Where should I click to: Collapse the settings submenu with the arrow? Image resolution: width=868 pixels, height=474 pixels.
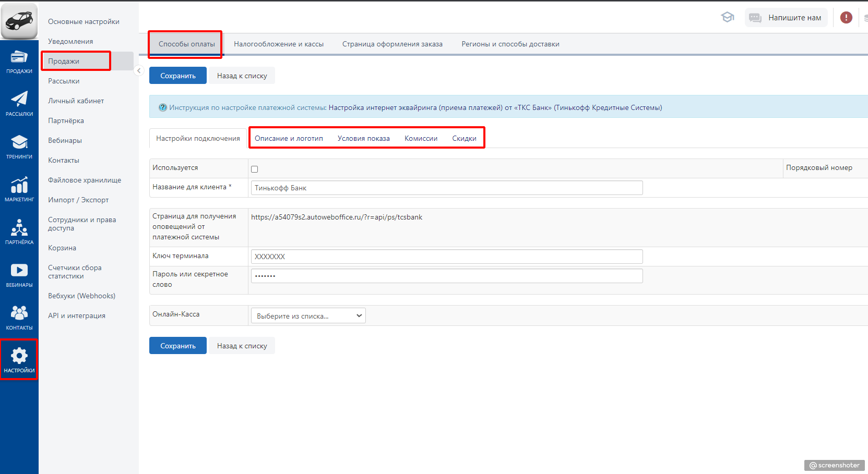[139, 70]
